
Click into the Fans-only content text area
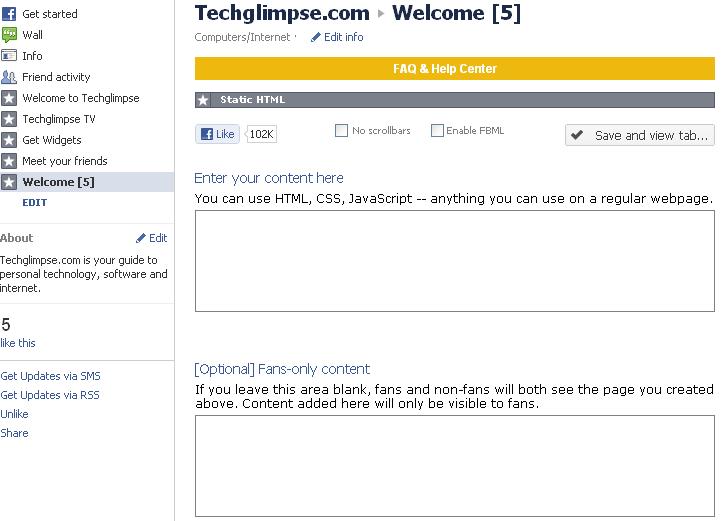pos(454,466)
